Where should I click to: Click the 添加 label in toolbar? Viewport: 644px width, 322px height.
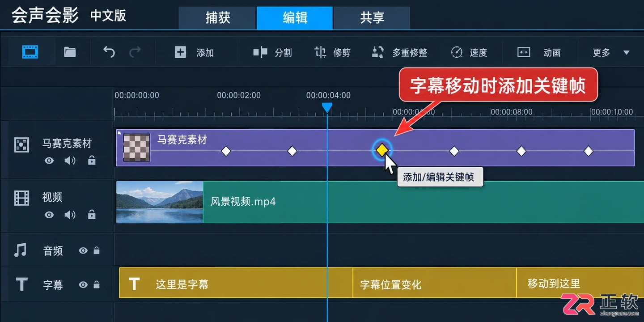[x=205, y=53]
